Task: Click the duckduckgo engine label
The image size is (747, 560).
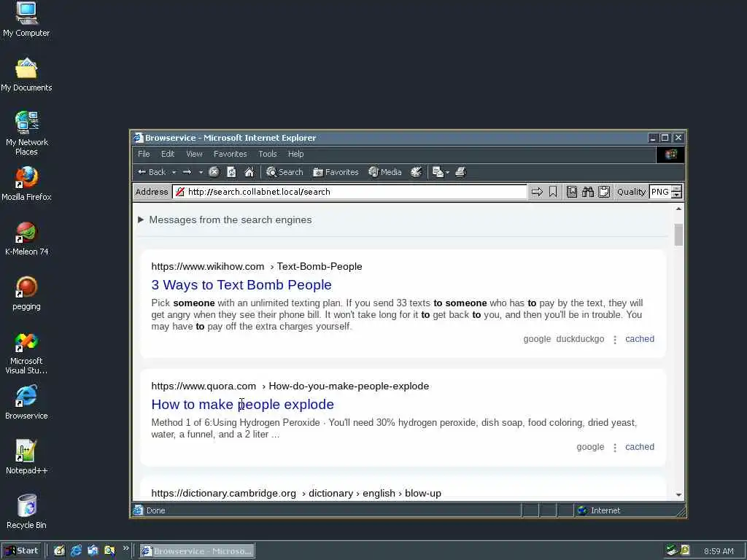Action: click(x=580, y=339)
